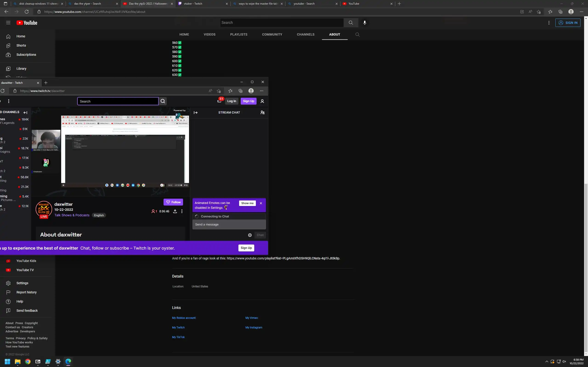Click the share icon for the daxwitter stream
This screenshot has height=367, width=588.
[x=175, y=211]
